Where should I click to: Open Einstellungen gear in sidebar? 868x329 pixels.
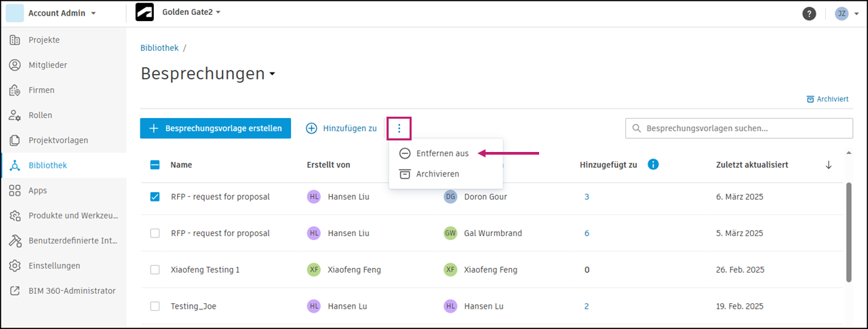click(x=54, y=266)
